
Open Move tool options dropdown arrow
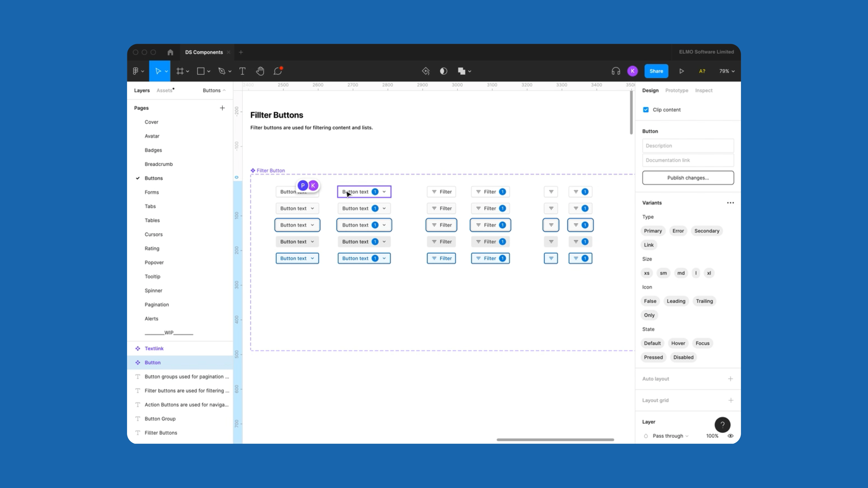tap(166, 71)
